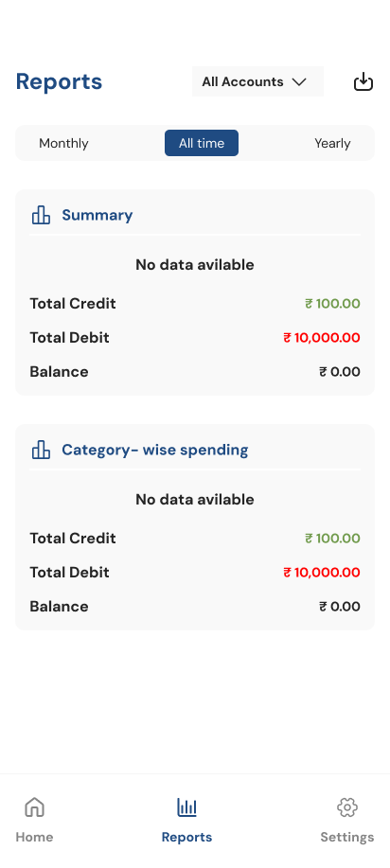Viewport: 390px width, 868px height.
Task: Click the Home label in bottom navigation
Action: coord(34,837)
